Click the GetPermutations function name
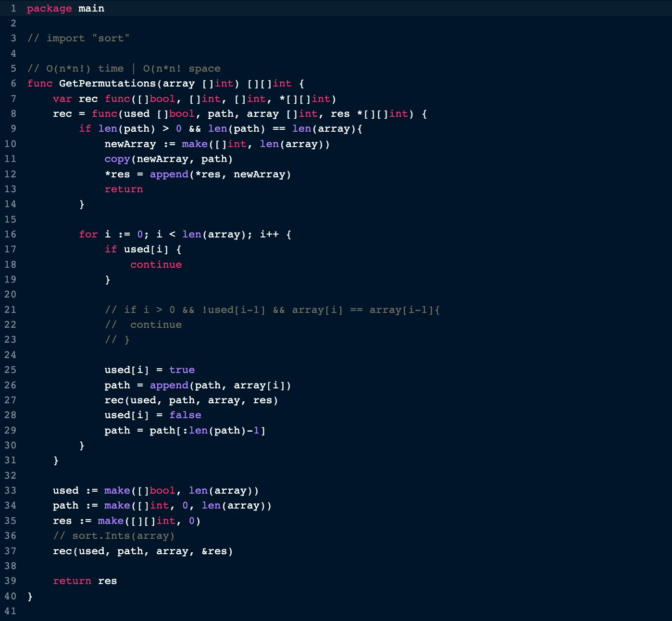This screenshot has height=621, width=672. point(107,84)
